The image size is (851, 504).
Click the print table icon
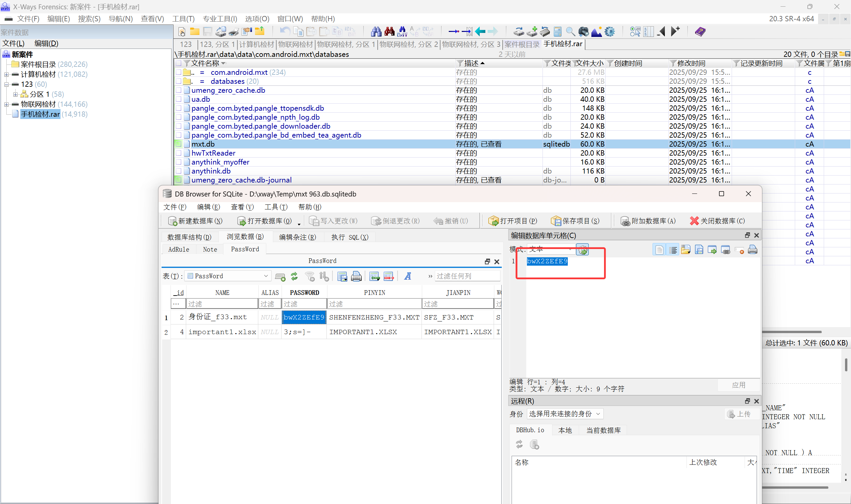(x=356, y=277)
